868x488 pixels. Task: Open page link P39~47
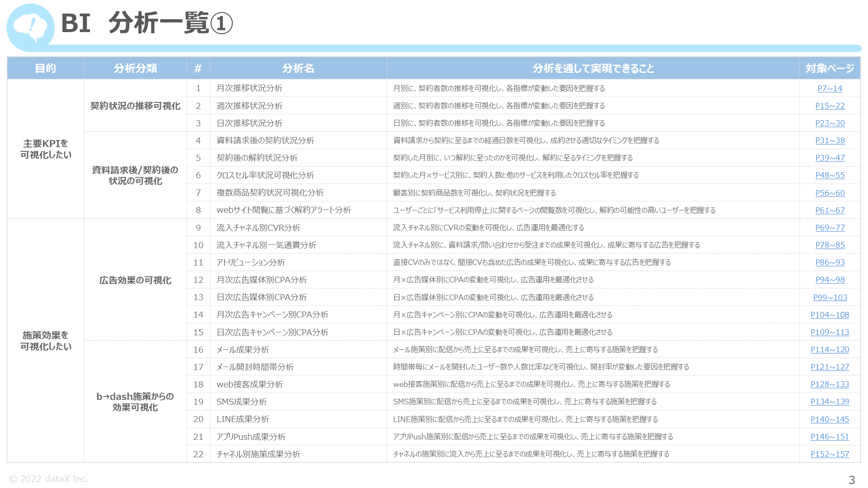[x=830, y=158]
